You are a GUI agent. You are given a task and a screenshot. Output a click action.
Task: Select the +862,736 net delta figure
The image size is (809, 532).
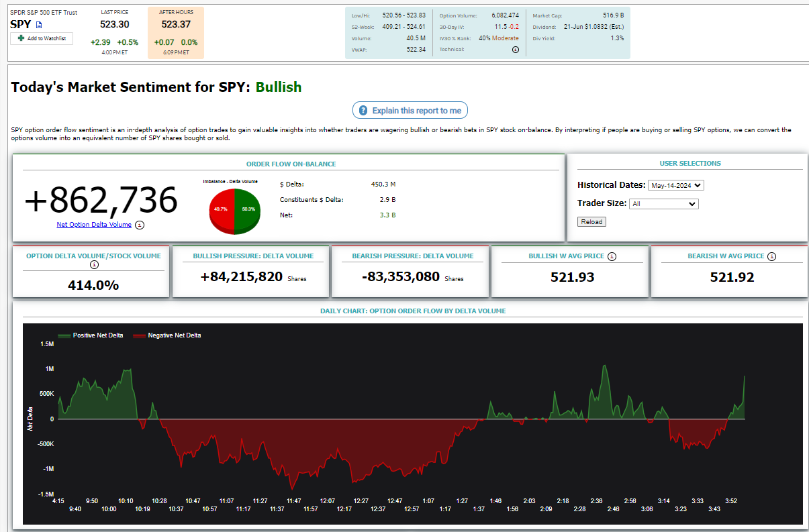(x=101, y=200)
